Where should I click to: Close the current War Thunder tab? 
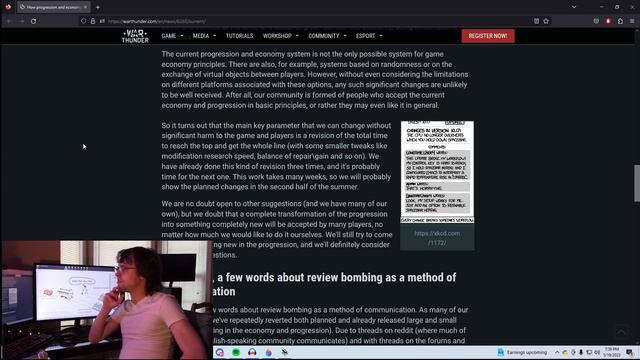pyautogui.click(x=85, y=7)
